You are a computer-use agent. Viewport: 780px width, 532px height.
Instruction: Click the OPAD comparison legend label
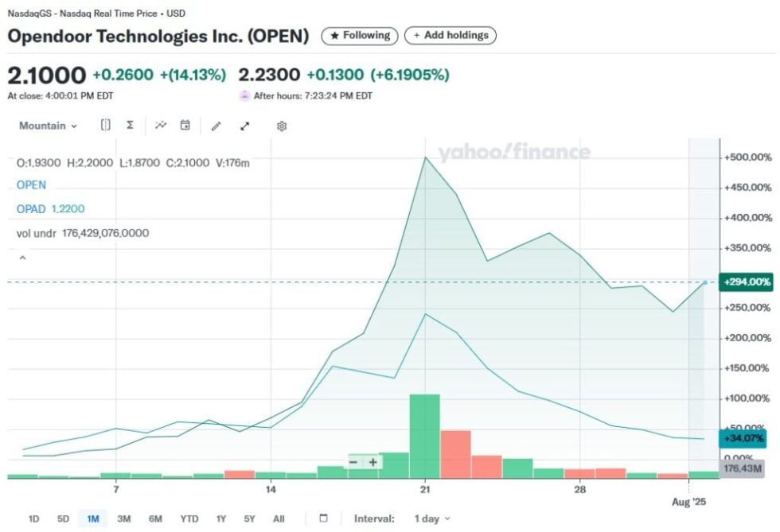31,209
